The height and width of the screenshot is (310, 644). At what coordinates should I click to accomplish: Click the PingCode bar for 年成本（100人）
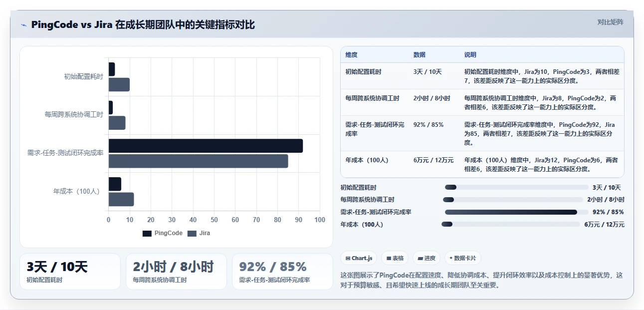(115, 184)
